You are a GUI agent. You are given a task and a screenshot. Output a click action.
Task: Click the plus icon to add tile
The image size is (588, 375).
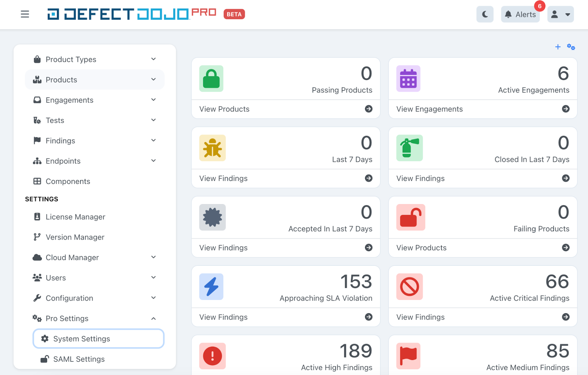pyautogui.click(x=557, y=47)
